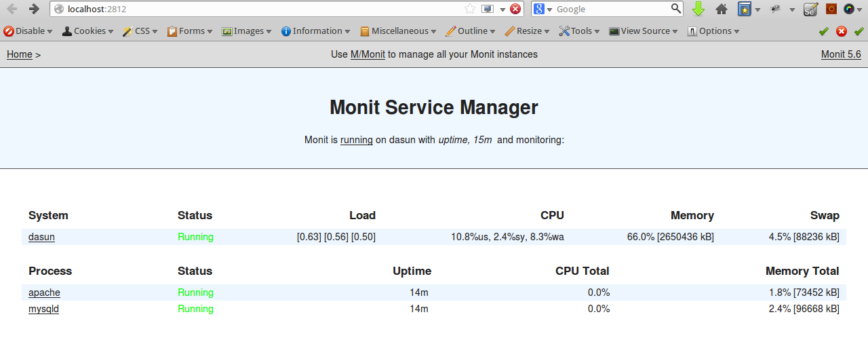The width and height of the screenshot is (868, 340).
Task: Click the color wheel icon
Action: tap(849, 9)
